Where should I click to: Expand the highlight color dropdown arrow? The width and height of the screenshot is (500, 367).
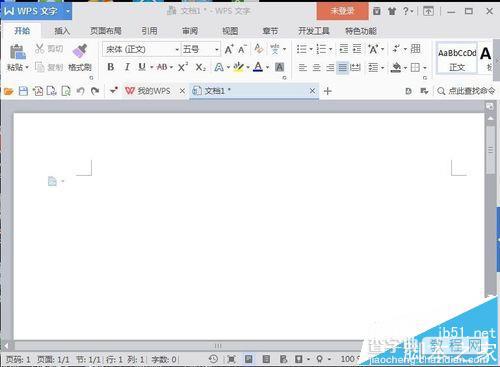[x=248, y=67]
